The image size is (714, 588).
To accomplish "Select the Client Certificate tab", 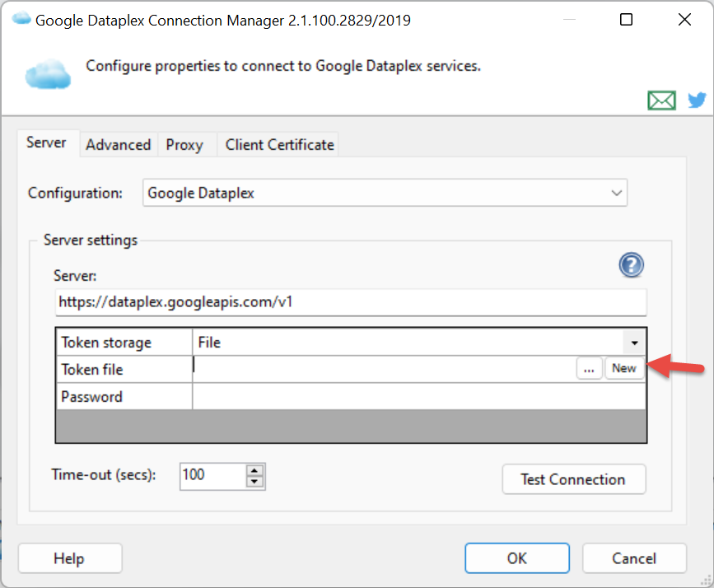I will point(280,144).
